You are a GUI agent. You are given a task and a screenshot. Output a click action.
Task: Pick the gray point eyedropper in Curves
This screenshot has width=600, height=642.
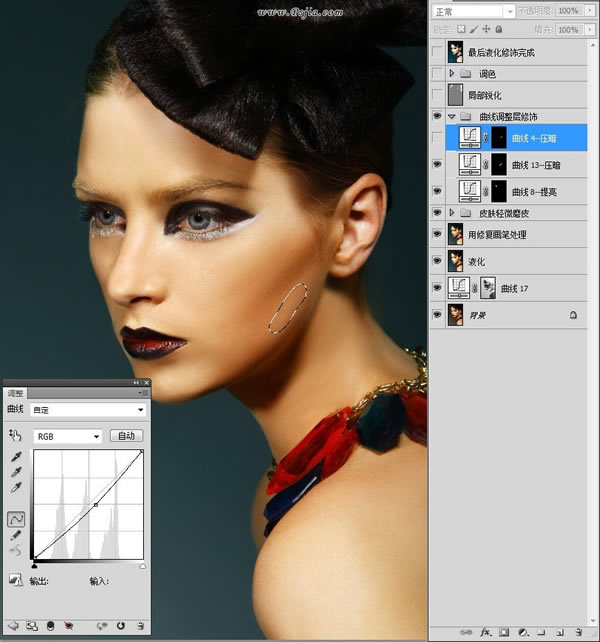tap(16, 472)
